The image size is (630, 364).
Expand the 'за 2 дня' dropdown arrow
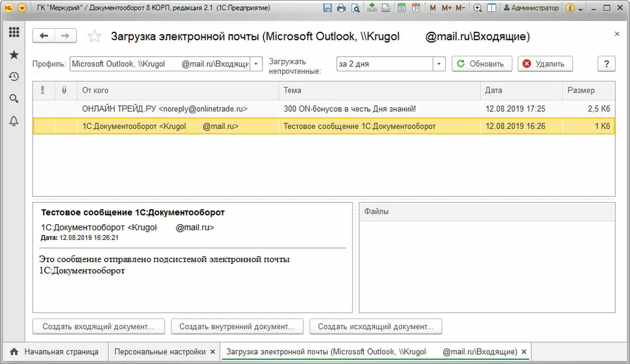coord(439,64)
